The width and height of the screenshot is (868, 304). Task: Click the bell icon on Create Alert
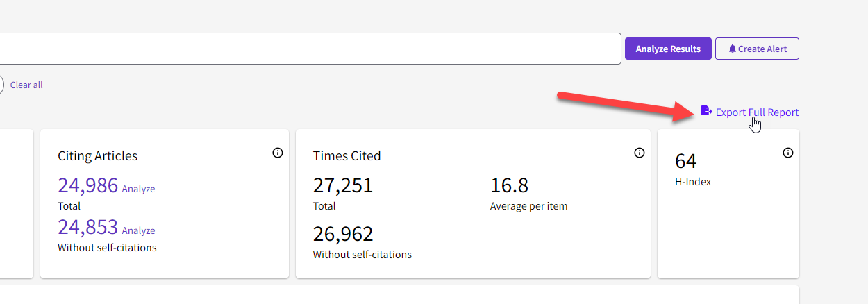pyautogui.click(x=732, y=49)
